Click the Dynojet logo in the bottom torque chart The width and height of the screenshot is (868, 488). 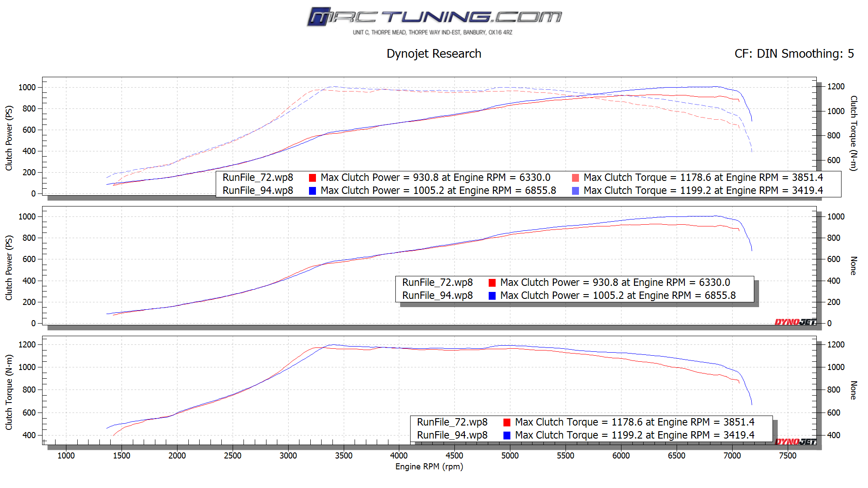(795, 442)
